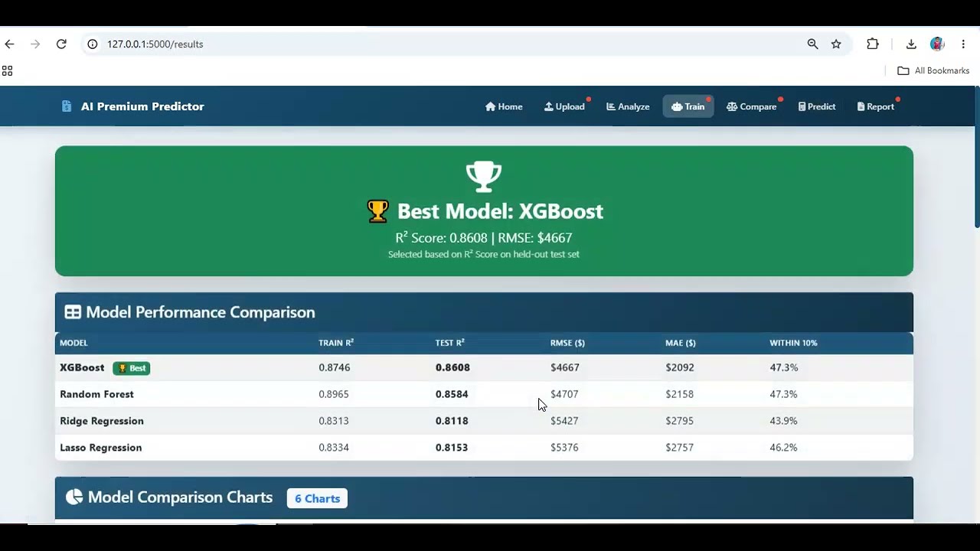Click XGBoost MAE value $2092

[x=680, y=367]
